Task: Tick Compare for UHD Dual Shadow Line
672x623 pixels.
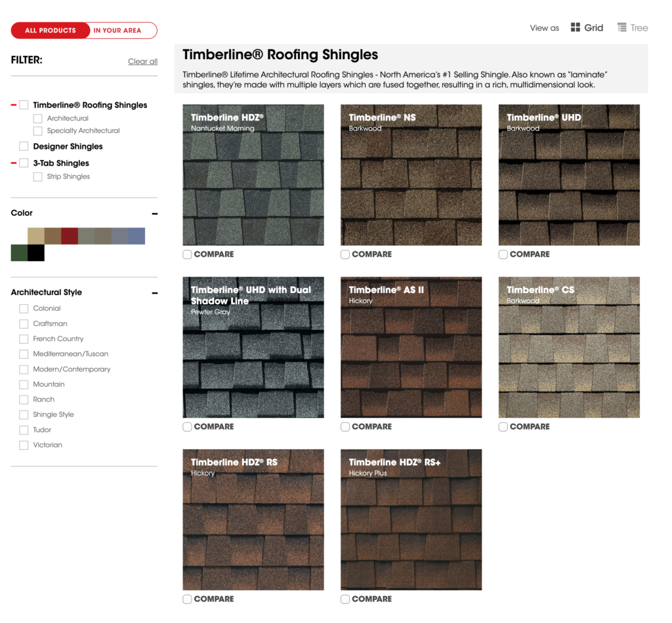Action: click(x=187, y=428)
